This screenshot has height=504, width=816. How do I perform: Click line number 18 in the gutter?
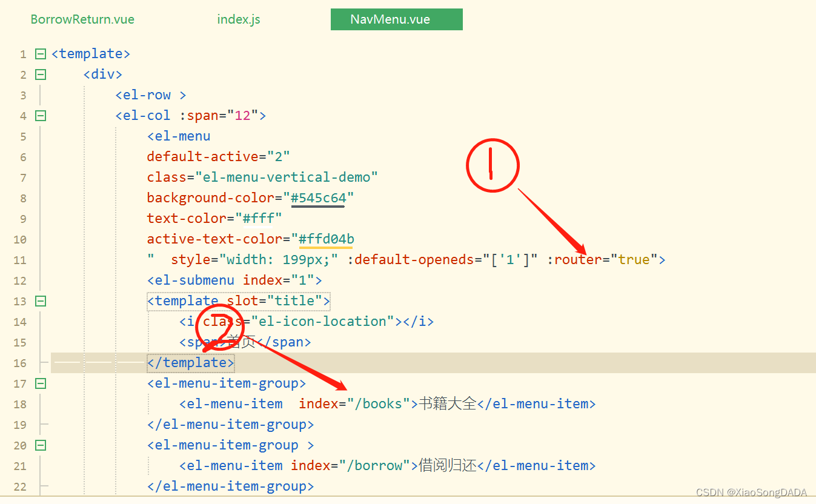pos(20,404)
